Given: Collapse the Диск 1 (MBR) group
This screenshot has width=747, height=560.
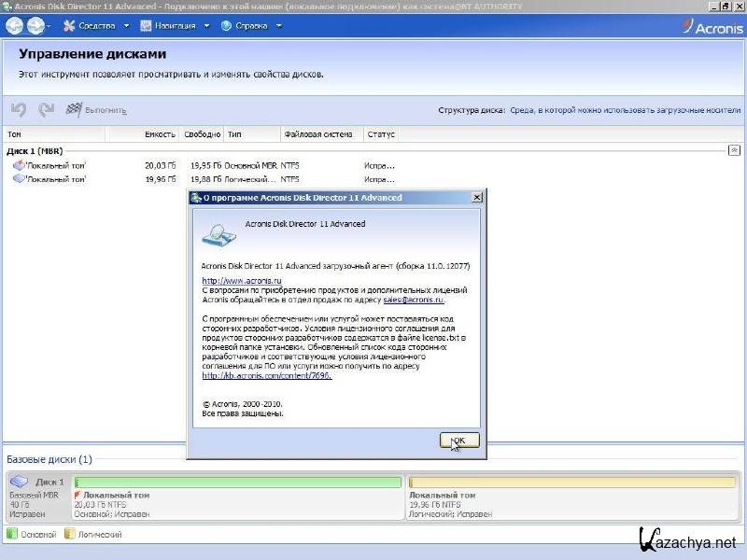Looking at the screenshot, I should [734, 149].
